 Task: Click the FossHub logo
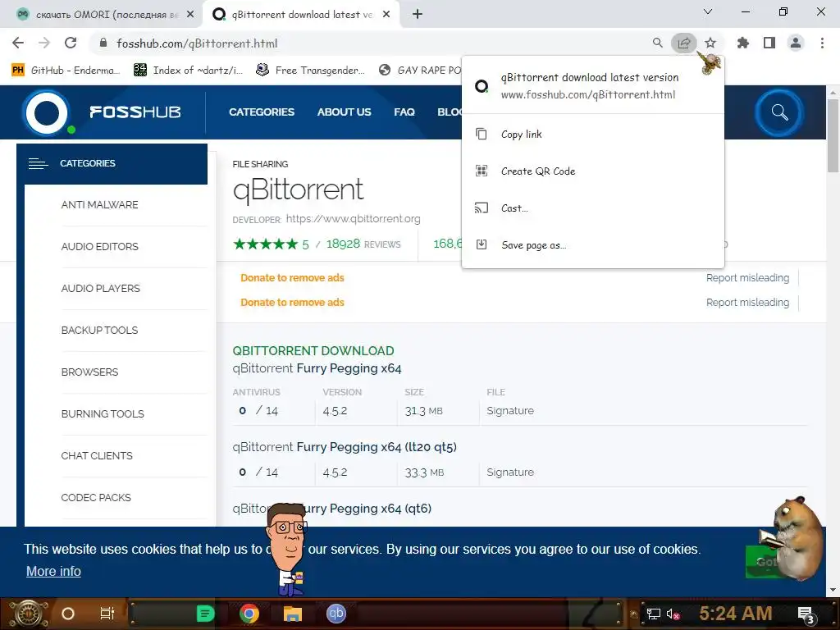(x=103, y=112)
